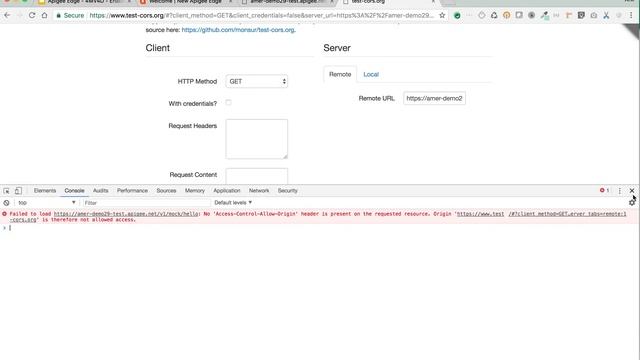
Task: Click the console prompt line
Action: (318, 228)
